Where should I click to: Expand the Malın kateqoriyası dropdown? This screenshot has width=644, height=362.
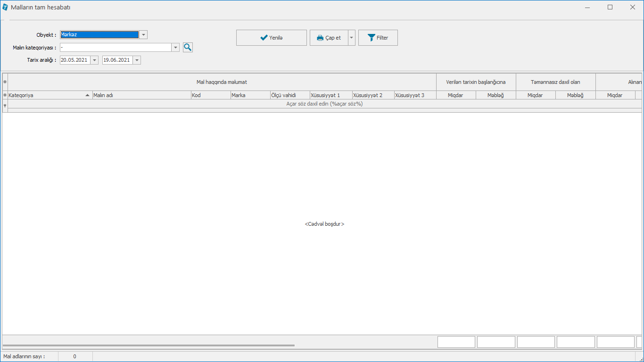pyautogui.click(x=175, y=48)
